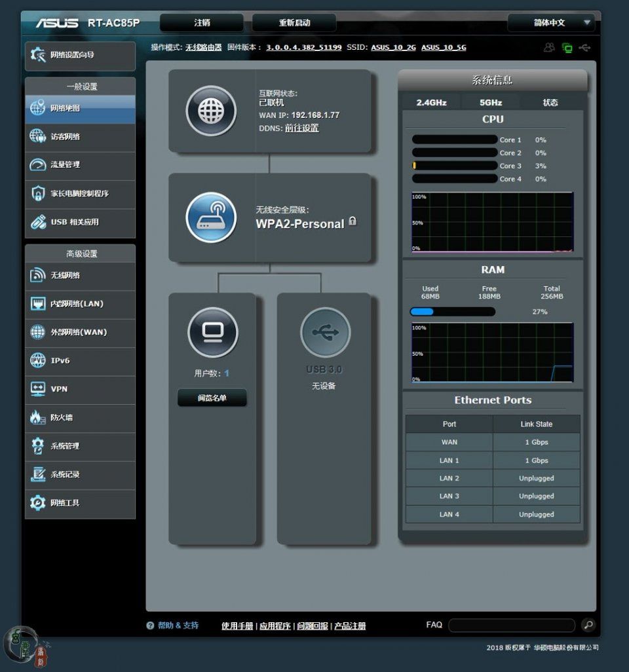Viewport: 629px width, 672px height.
Task: Open the language dropdown 简体中文
Action: tap(551, 22)
